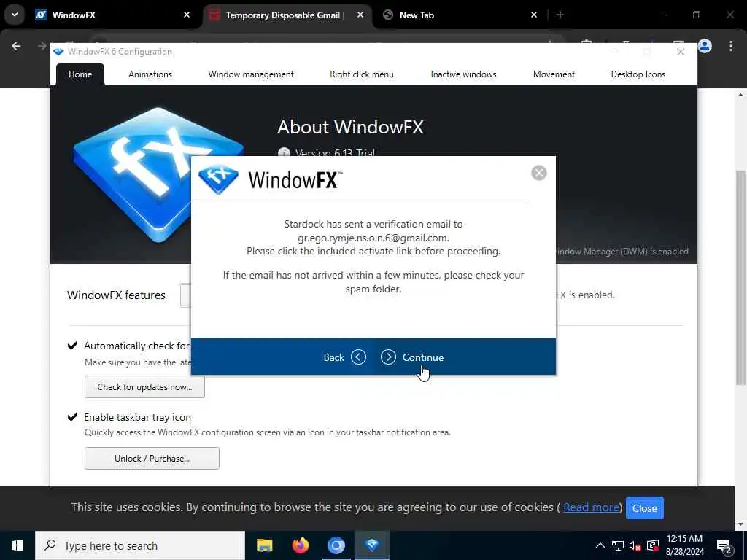Screen dimensions: 747x560
Task: Click Check for updates now button
Action: tap(145, 387)
